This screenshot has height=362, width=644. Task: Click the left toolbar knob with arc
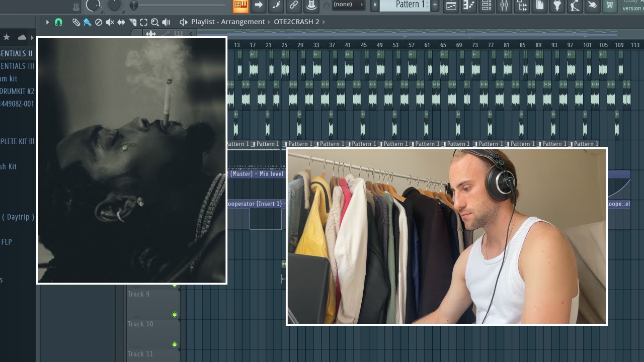pyautogui.click(x=94, y=5)
